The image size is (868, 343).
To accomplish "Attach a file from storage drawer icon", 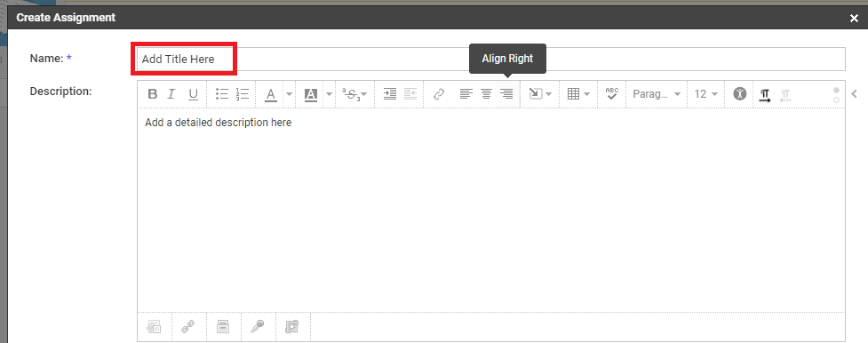I will click(222, 327).
